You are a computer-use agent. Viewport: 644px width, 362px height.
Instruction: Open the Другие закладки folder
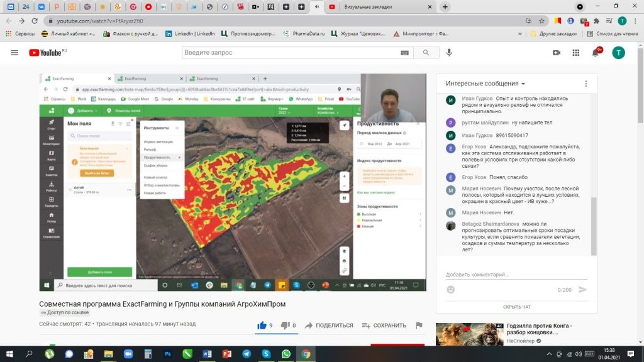click(553, 34)
